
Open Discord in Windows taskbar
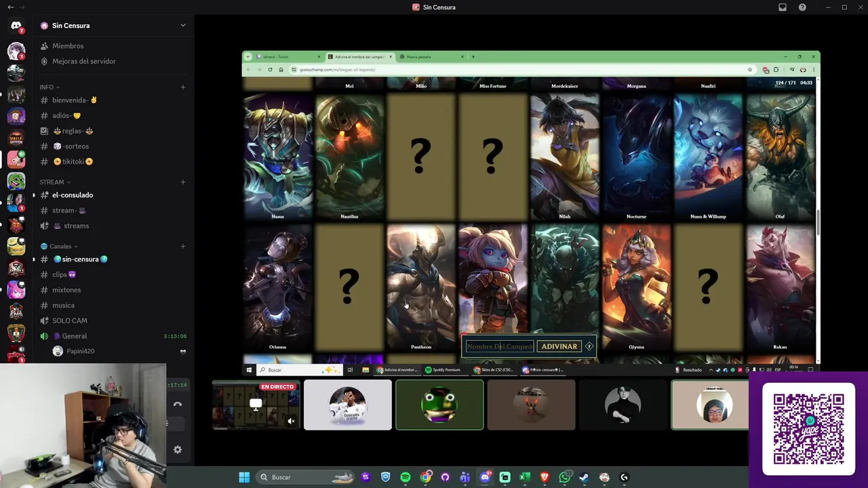click(485, 477)
